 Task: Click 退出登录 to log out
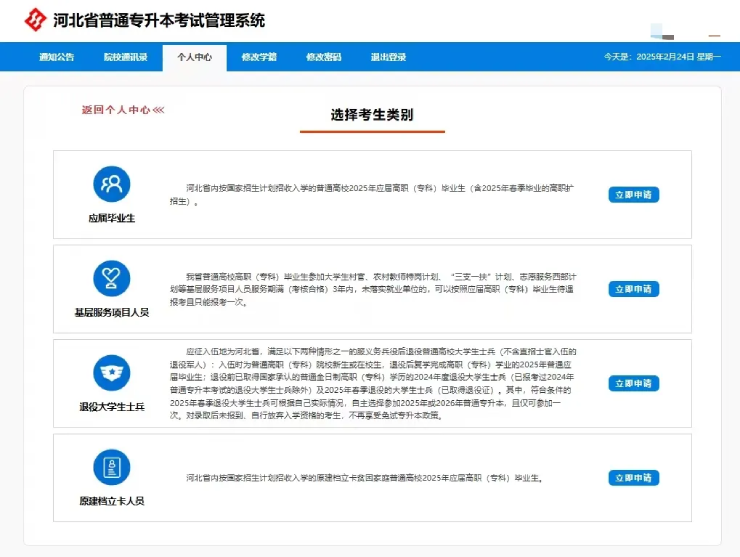pyautogui.click(x=388, y=57)
